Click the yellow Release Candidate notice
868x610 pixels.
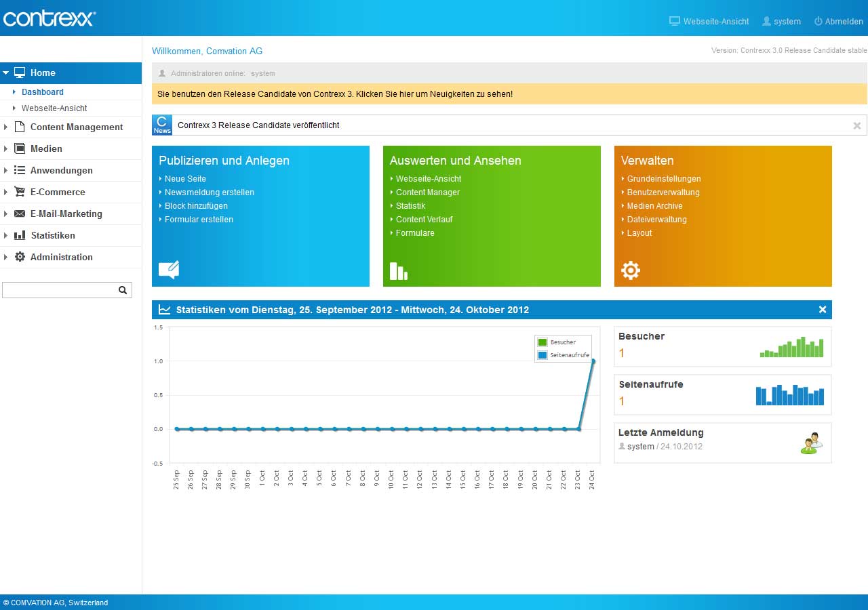(x=509, y=94)
